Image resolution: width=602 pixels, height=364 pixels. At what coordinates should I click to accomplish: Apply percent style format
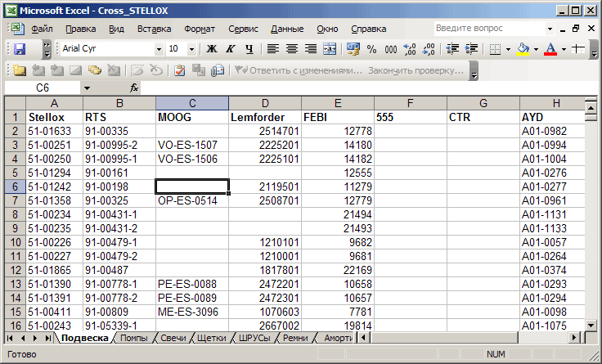tap(371, 49)
